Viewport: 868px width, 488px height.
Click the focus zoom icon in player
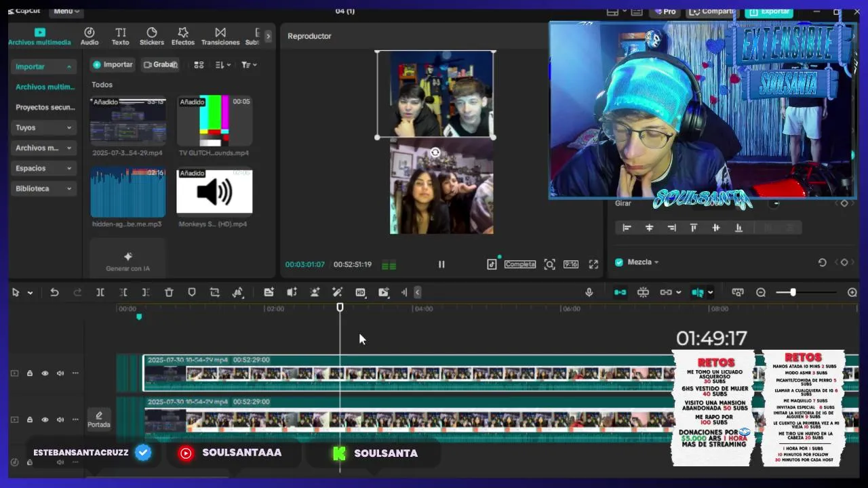(549, 264)
